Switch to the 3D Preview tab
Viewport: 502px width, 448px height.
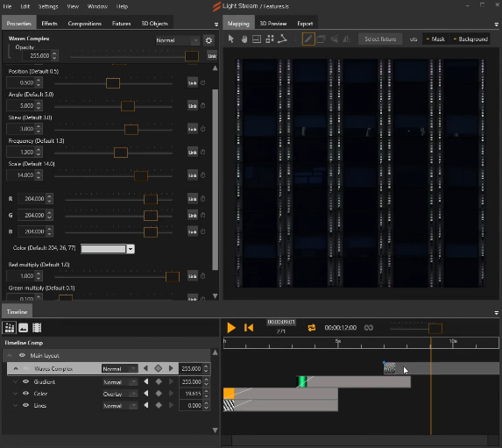[273, 24]
